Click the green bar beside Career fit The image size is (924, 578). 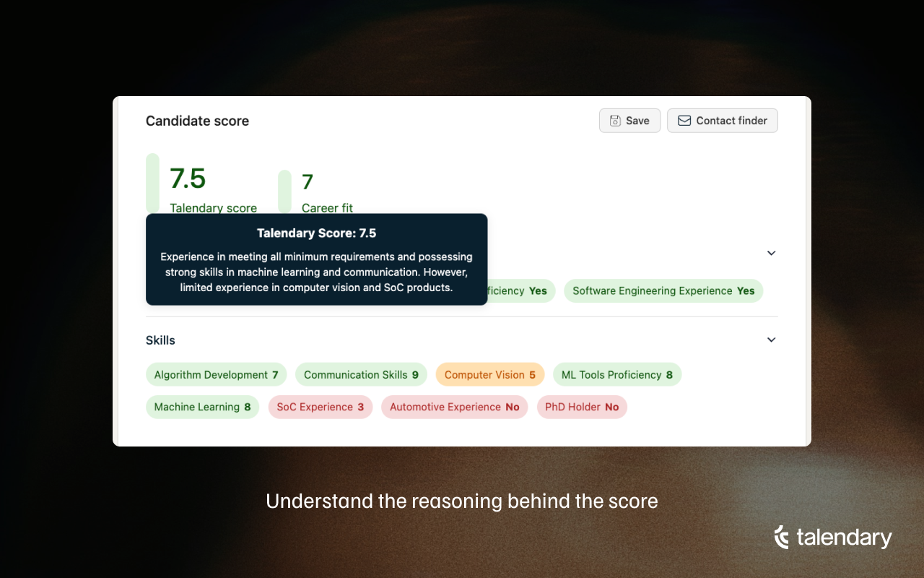click(x=284, y=192)
